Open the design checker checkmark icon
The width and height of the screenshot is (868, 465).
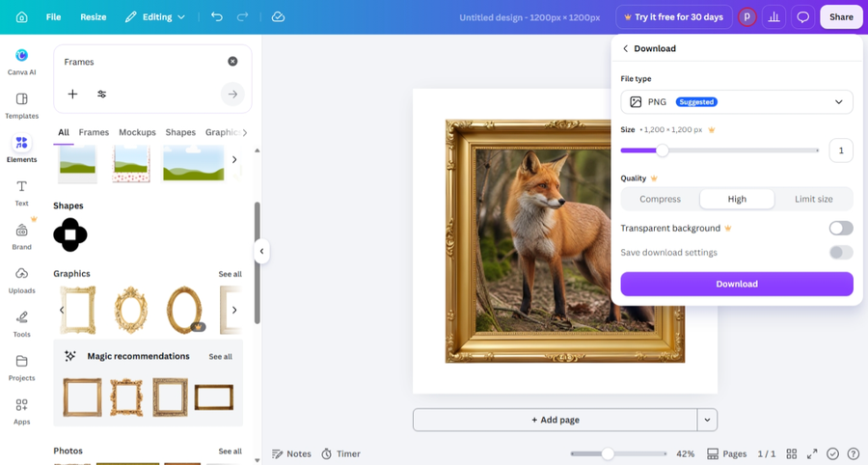(832, 454)
